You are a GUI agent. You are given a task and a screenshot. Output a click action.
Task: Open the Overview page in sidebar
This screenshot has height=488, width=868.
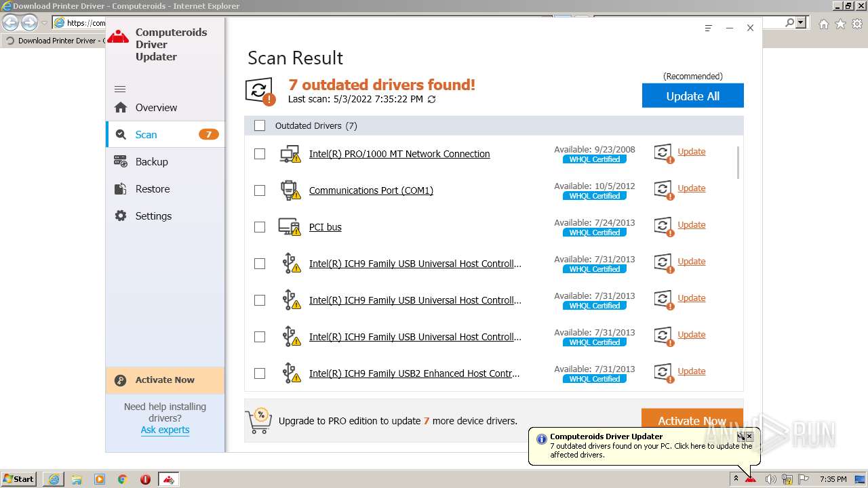165,108
